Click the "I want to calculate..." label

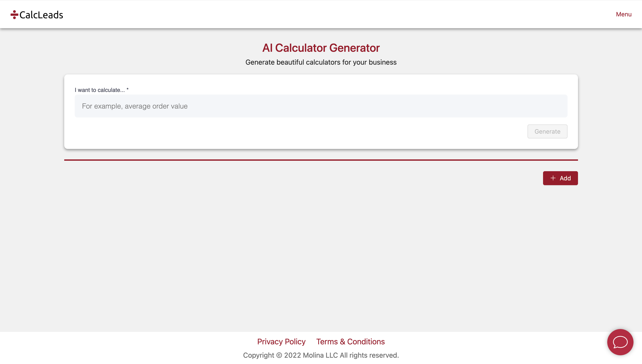coord(100,90)
